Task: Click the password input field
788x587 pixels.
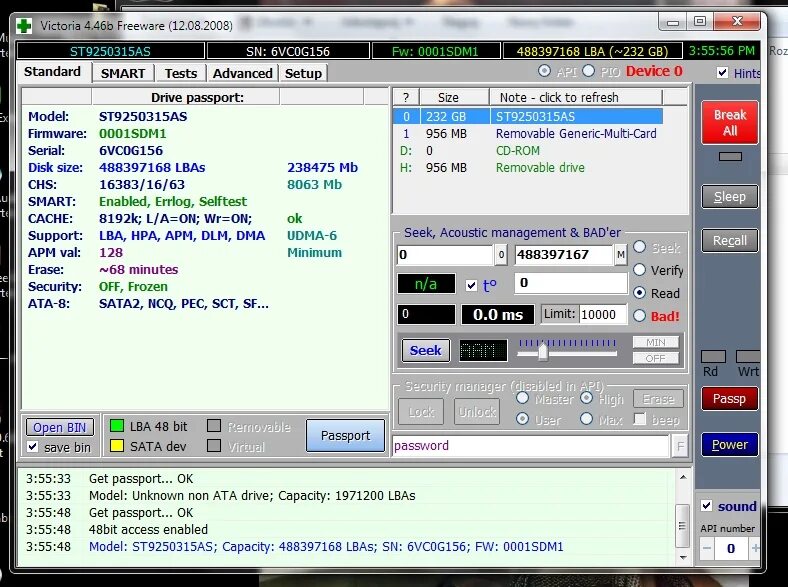Action: click(x=531, y=446)
